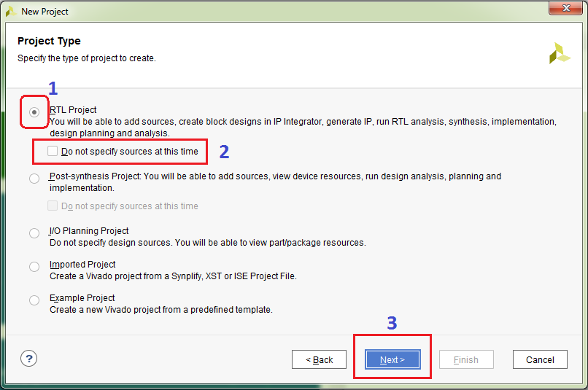Click the Vivado icon in the title bar

click(x=11, y=11)
